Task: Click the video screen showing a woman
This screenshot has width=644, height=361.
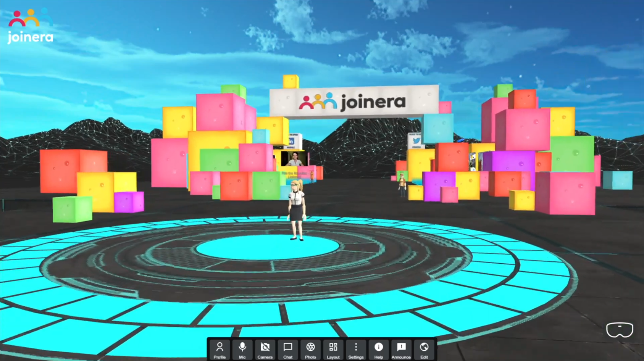Action: pos(294,159)
